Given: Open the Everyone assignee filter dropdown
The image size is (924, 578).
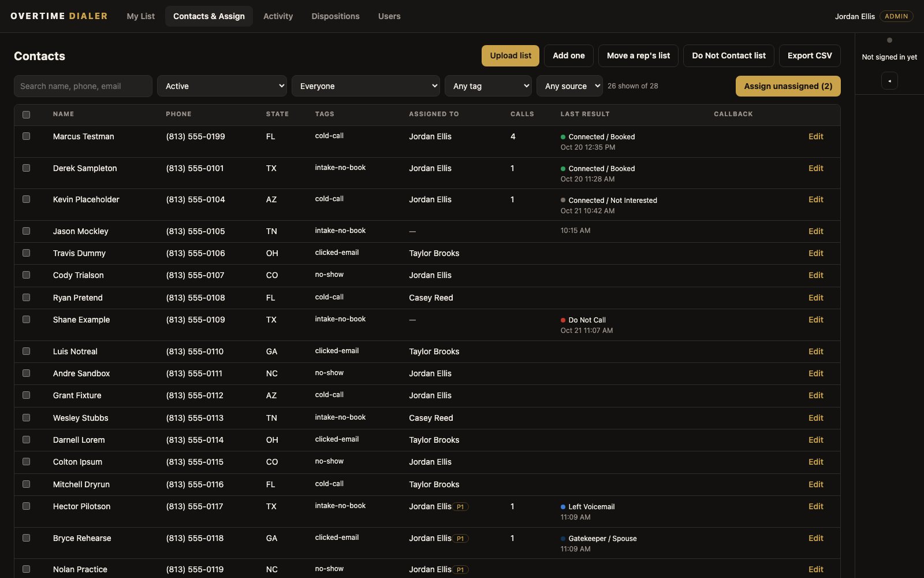Looking at the screenshot, I should pyautogui.click(x=366, y=86).
